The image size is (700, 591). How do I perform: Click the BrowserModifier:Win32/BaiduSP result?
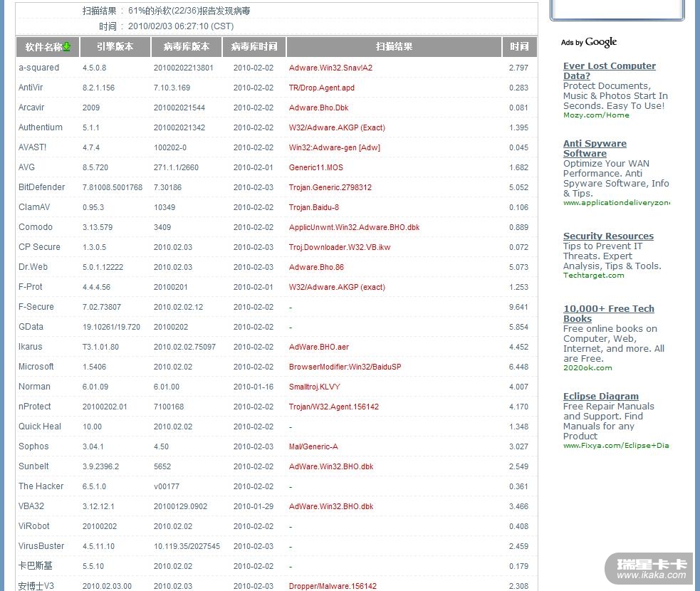[x=345, y=367]
